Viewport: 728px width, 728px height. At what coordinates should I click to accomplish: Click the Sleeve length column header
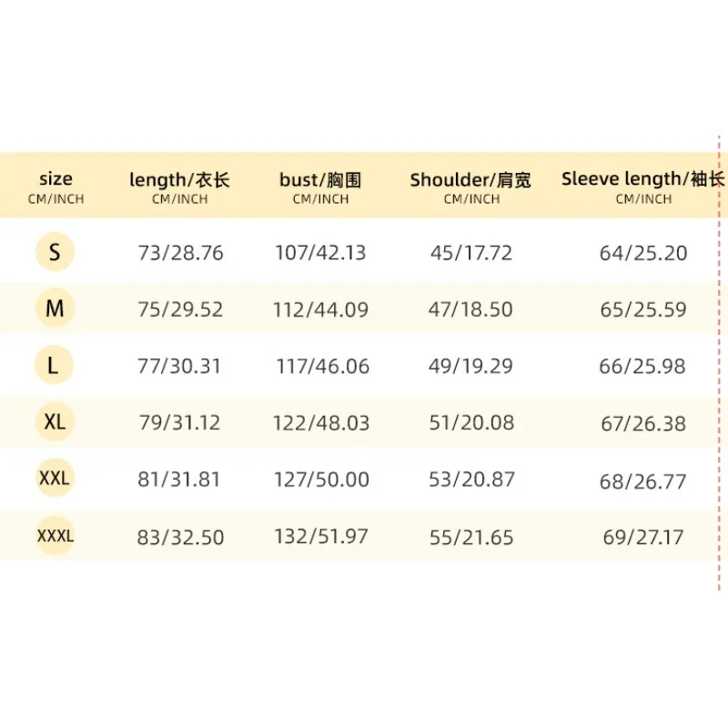(643, 187)
